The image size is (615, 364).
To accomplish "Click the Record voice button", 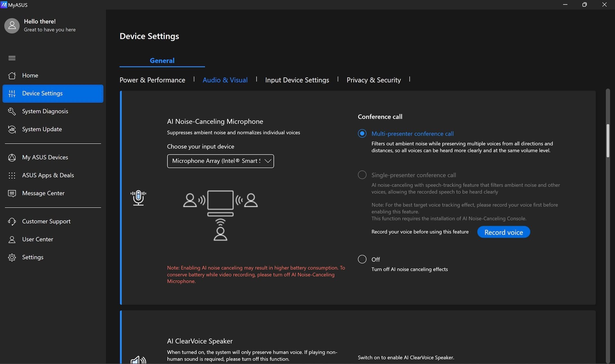I will pos(504,232).
